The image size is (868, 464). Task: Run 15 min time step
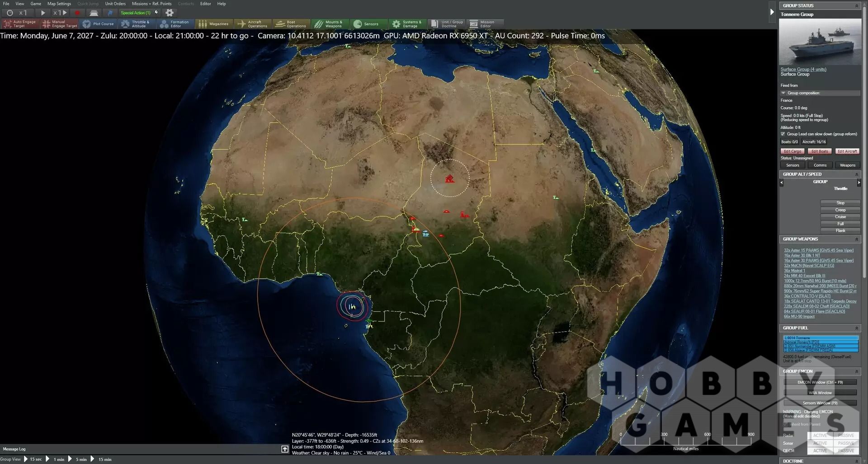pyautogui.click(x=101, y=459)
